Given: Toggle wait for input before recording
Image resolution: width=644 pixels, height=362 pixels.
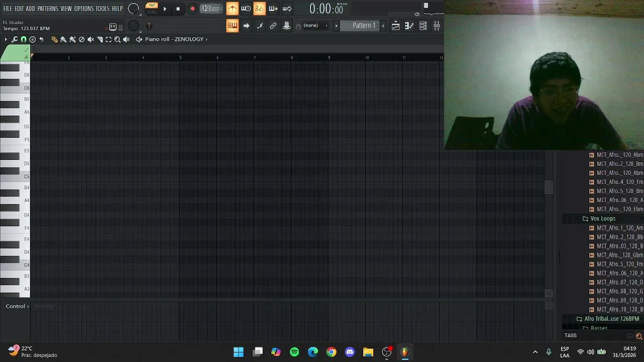Looking at the screenshot, I should coord(246,9).
